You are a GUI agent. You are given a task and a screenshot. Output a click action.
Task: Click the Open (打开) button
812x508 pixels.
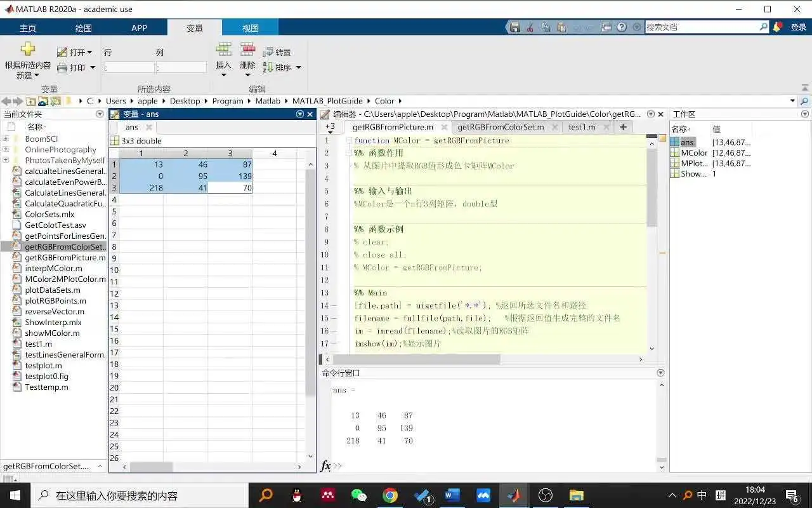click(74, 52)
